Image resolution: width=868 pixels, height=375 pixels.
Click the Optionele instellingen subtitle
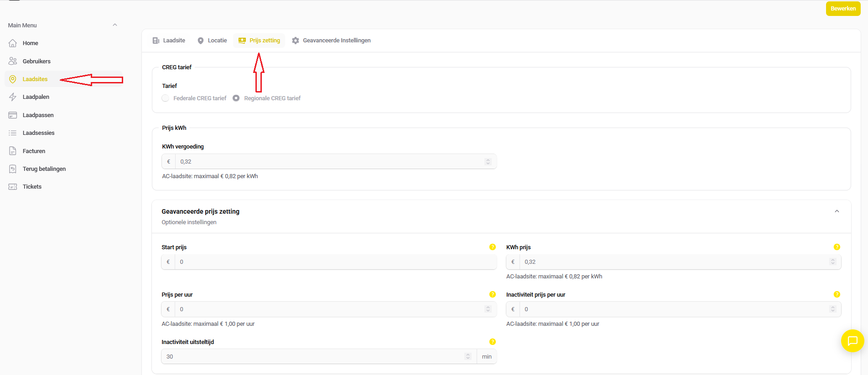(x=189, y=222)
